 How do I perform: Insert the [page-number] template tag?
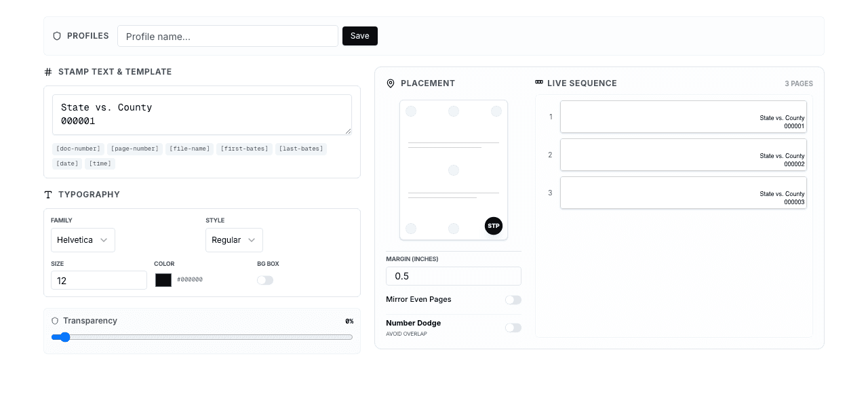coord(135,149)
